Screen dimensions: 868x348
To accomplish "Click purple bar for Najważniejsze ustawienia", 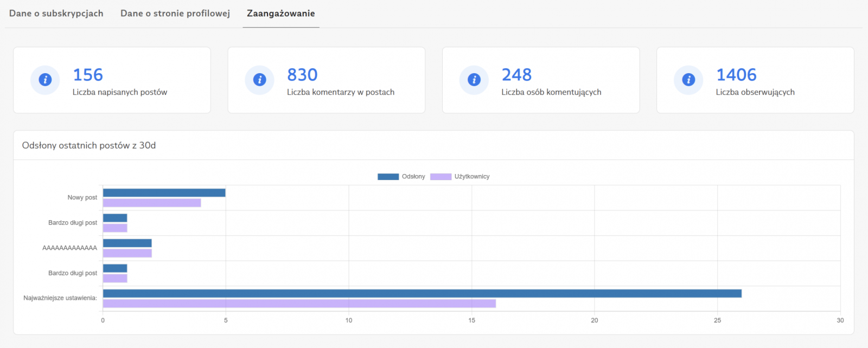I will pos(299,304).
